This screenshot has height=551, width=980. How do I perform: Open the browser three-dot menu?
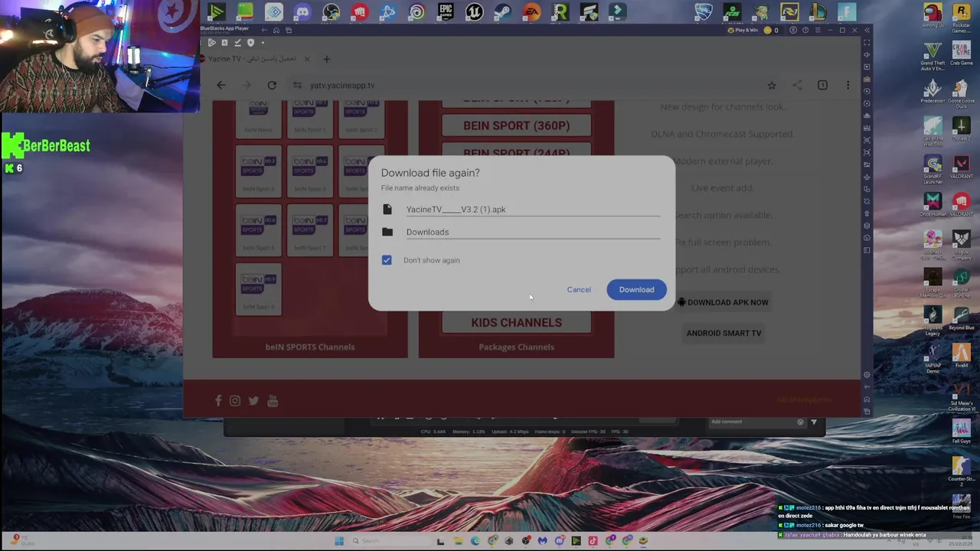tap(848, 85)
